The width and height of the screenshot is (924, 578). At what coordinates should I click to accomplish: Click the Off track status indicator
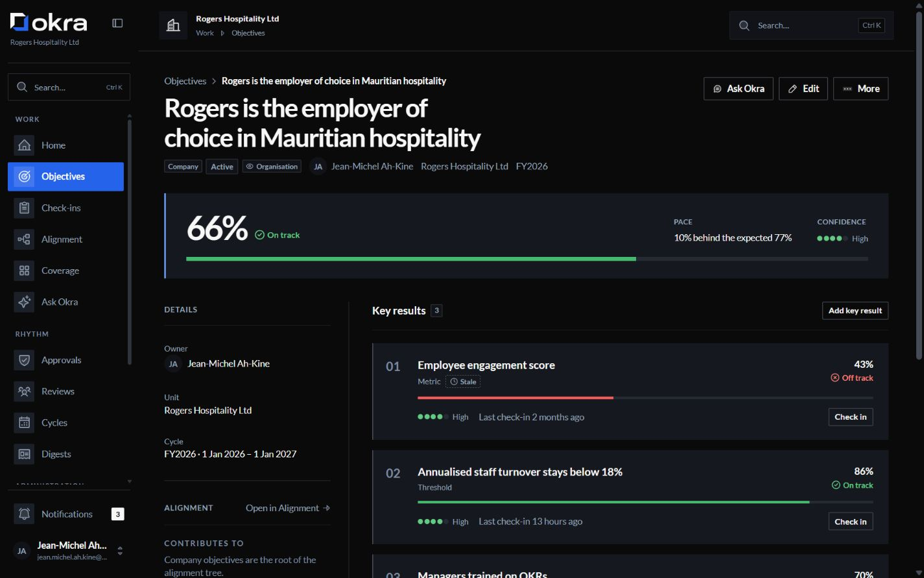(852, 378)
